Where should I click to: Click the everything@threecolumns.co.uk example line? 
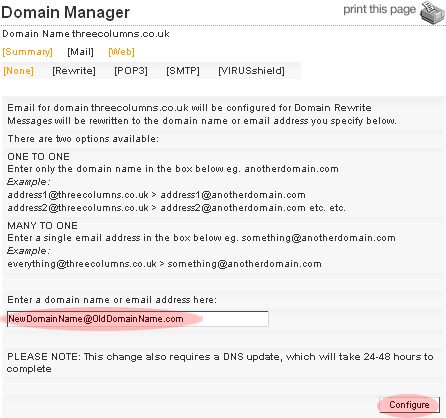point(164,264)
